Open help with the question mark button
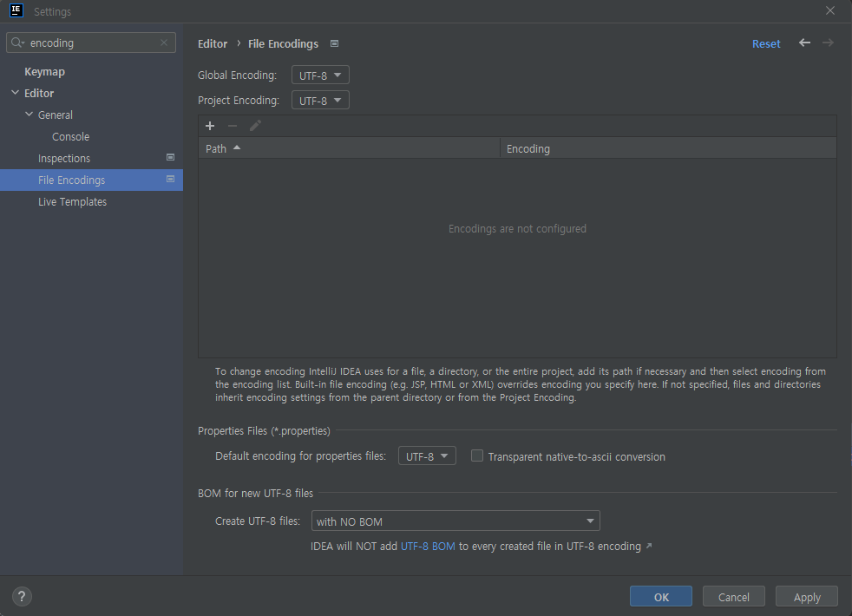The width and height of the screenshot is (852, 616). pyautogui.click(x=22, y=596)
